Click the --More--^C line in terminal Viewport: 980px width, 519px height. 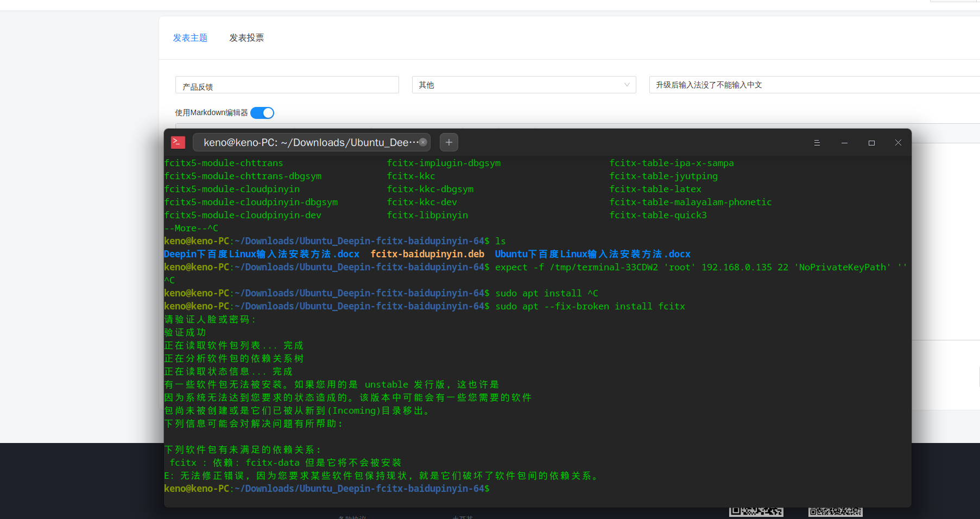(x=191, y=228)
